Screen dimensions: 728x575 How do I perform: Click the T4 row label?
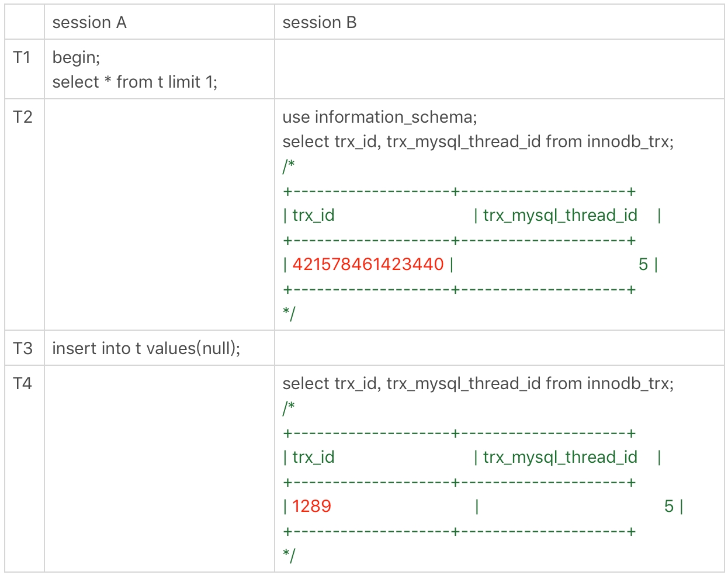coord(23,383)
